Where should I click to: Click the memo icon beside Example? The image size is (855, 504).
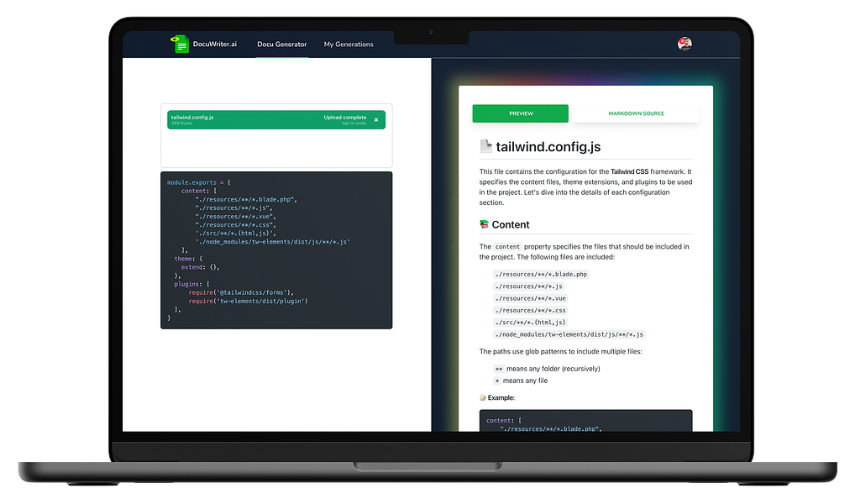point(483,397)
